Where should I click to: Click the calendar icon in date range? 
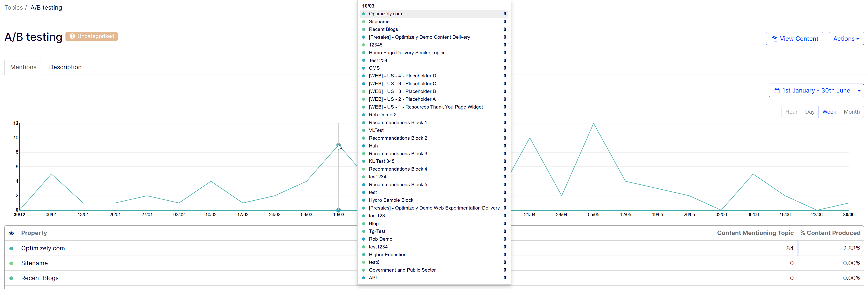(x=777, y=91)
